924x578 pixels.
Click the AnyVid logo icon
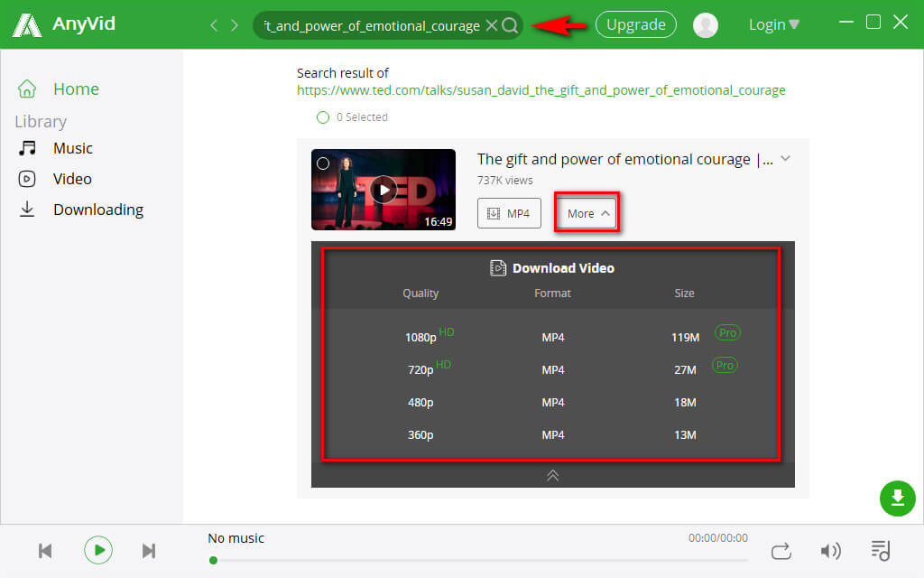[x=27, y=24]
